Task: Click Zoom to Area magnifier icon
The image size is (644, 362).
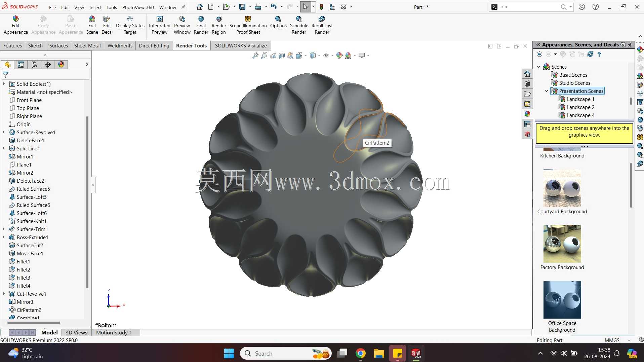Action: (x=264, y=56)
